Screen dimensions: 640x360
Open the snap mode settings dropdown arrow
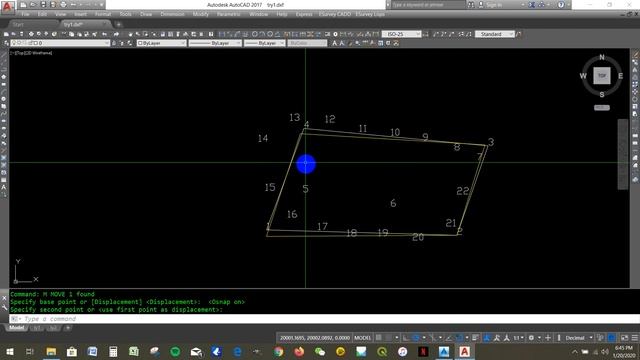(x=397, y=338)
